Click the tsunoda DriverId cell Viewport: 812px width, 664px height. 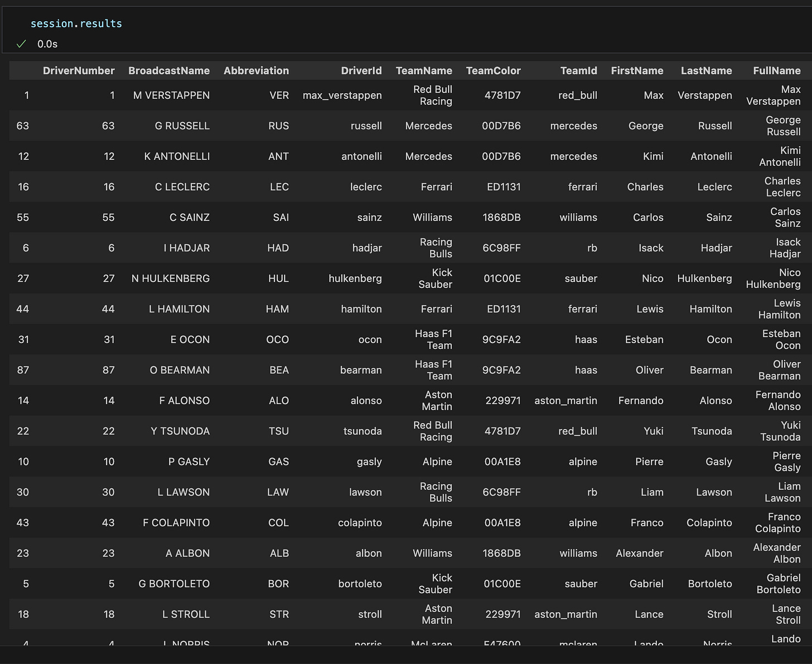click(x=362, y=431)
